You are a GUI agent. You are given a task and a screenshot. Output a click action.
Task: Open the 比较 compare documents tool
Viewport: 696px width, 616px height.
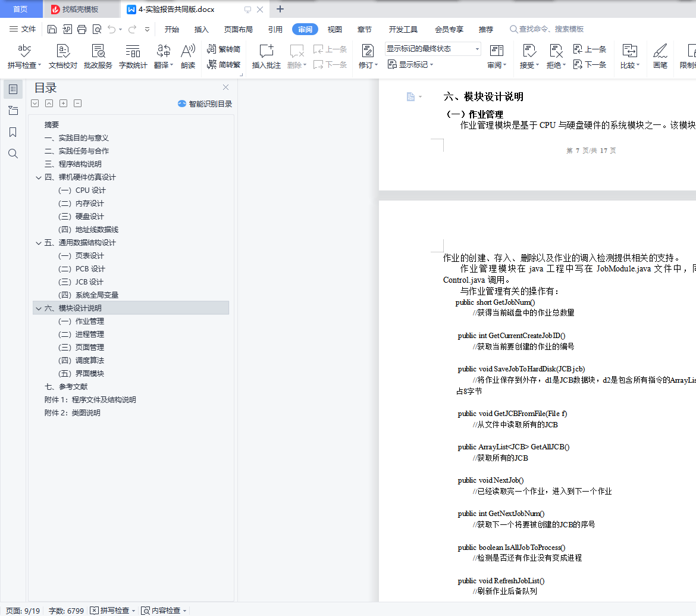(629, 56)
